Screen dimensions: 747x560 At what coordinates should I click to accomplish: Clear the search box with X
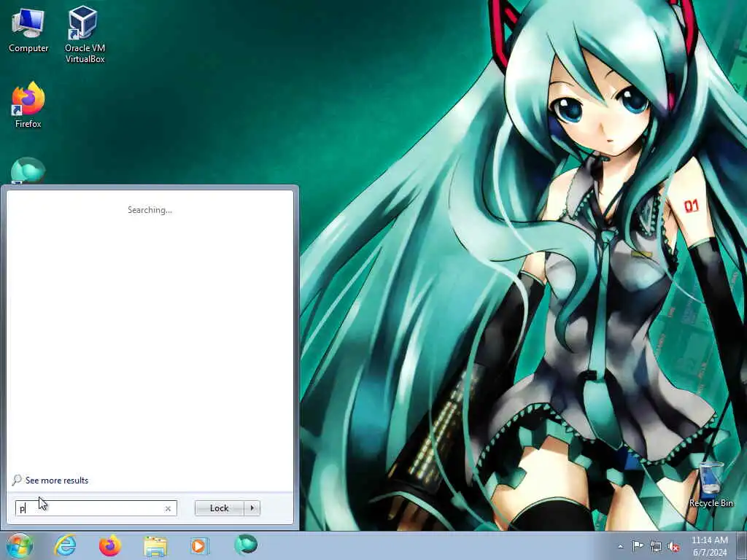(168, 508)
